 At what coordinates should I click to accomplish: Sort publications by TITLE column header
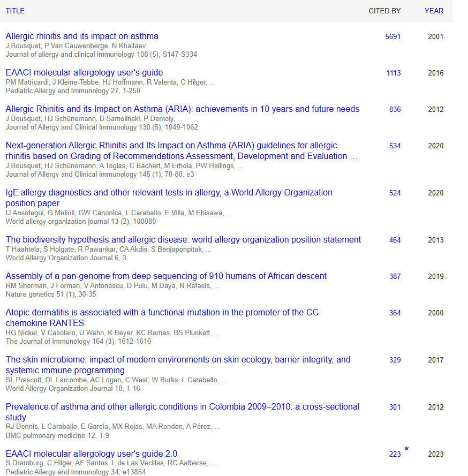coord(15,11)
